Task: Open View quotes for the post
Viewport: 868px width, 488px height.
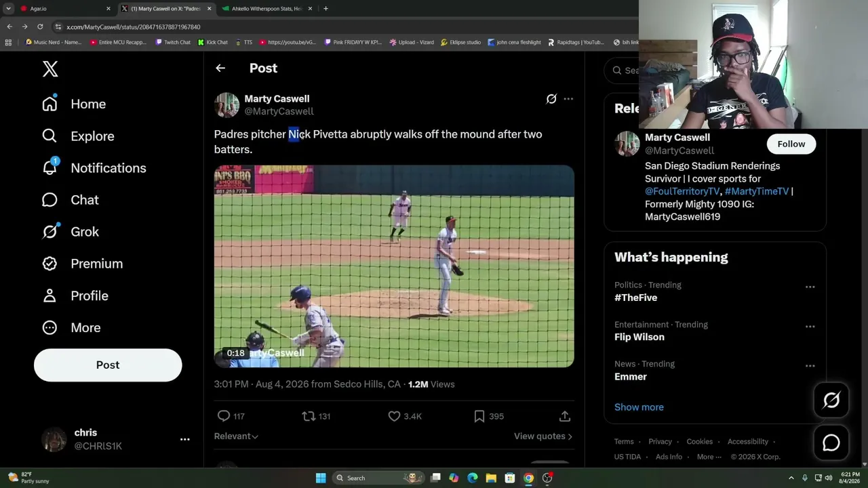Action: [543, 436]
